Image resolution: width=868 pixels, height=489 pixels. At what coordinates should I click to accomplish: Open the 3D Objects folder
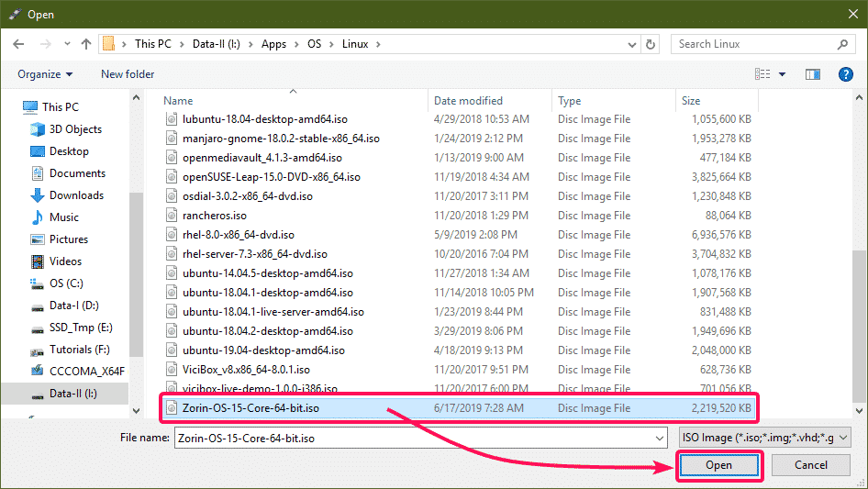[x=75, y=129]
